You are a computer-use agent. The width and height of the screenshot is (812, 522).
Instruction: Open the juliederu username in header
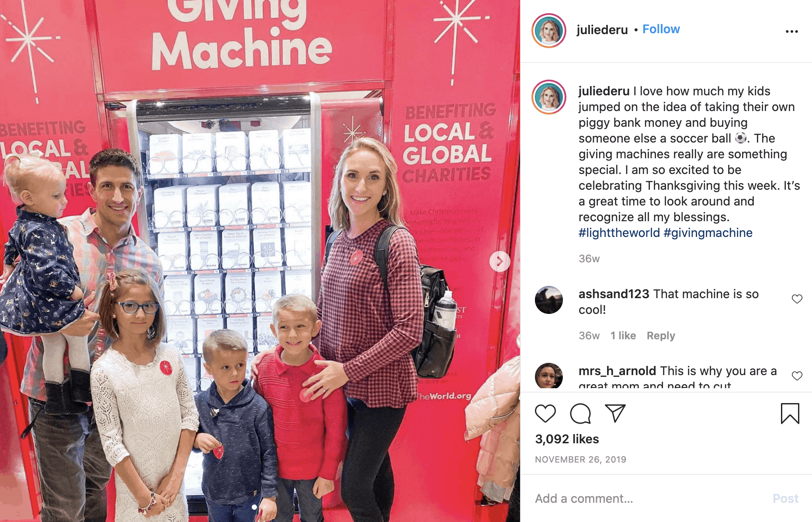pyautogui.click(x=602, y=30)
